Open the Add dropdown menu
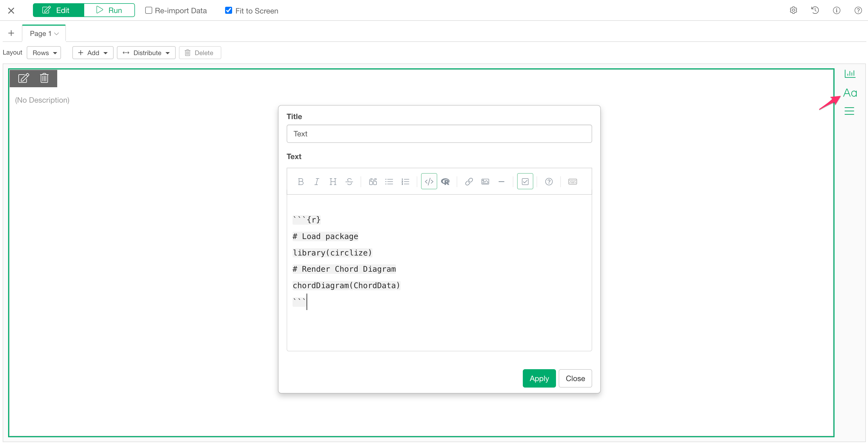 (x=93, y=53)
